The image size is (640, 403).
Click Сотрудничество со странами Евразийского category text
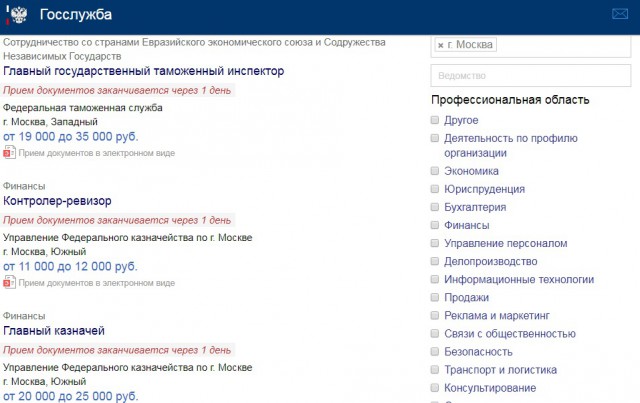[x=194, y=49]
